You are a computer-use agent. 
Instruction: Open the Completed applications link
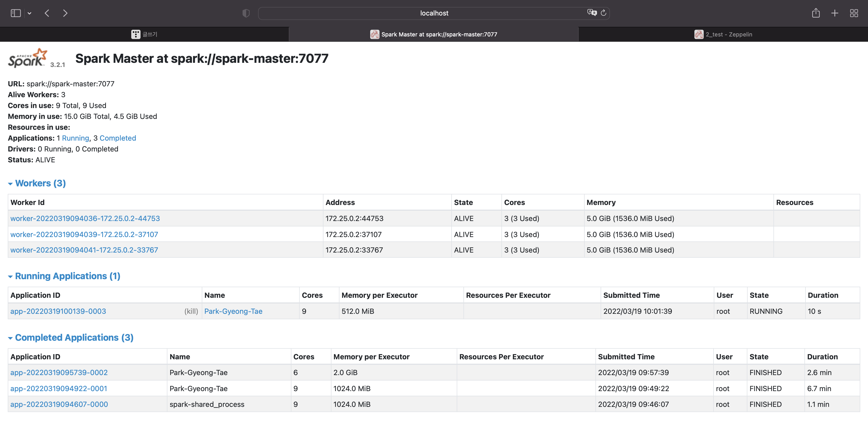click(118, 138)
